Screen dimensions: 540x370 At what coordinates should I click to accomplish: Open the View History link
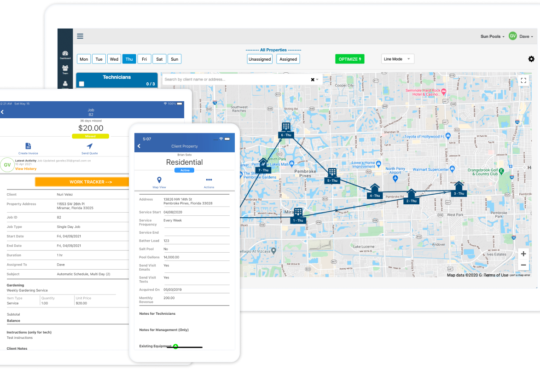coord(25,169)
